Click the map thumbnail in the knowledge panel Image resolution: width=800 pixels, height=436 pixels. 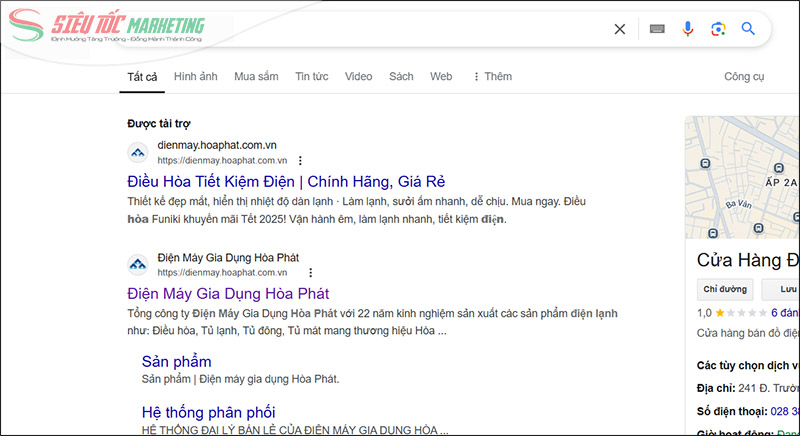742,177
